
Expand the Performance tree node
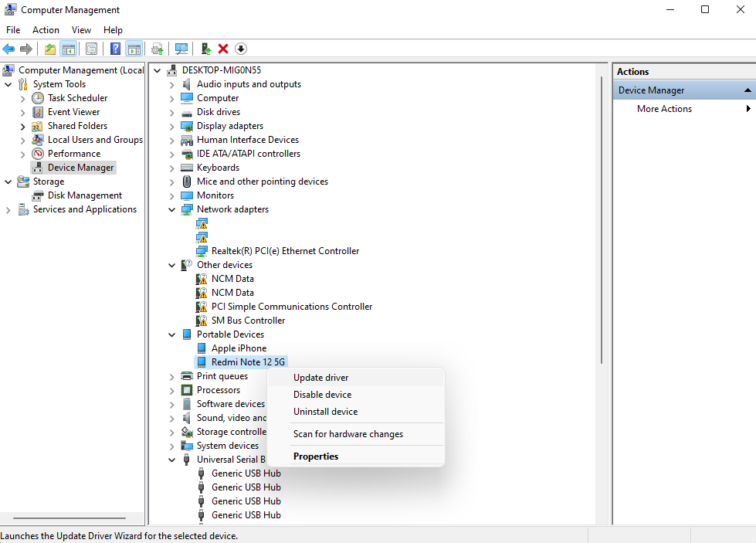coord(22,154)
